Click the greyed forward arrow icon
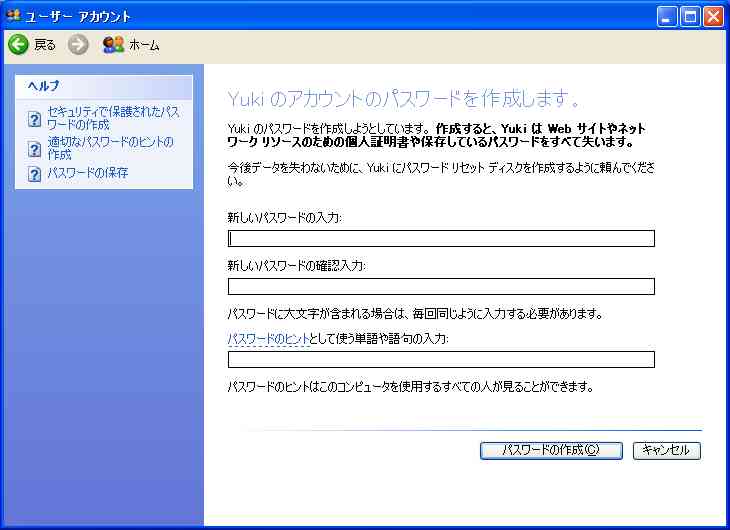 tap(78, 45)
